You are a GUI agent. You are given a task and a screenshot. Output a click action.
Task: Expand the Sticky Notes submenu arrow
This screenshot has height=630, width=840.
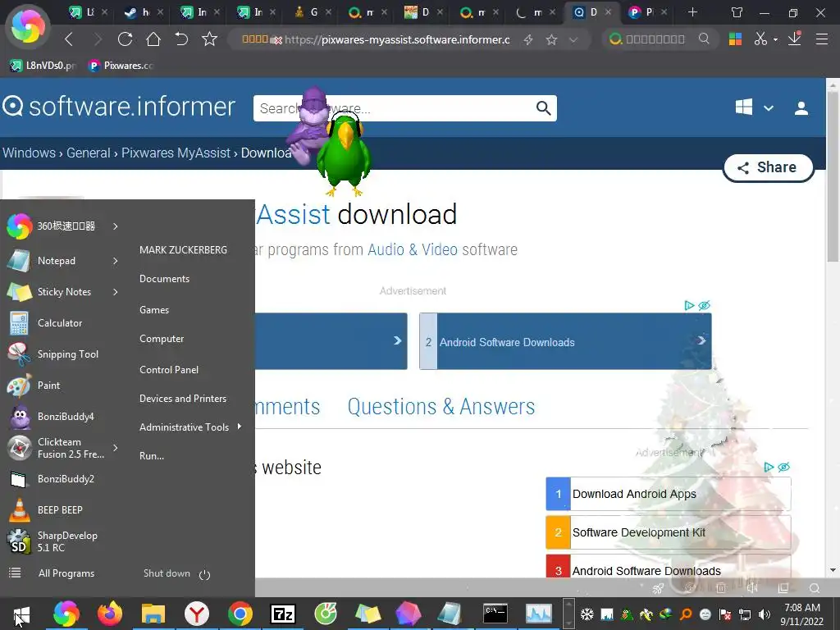point(115,292)
